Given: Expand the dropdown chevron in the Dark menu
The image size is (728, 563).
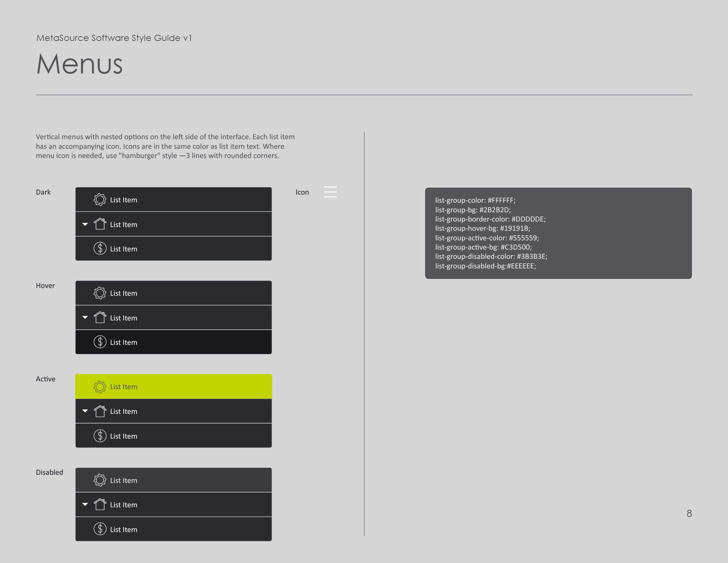Looking at the screenshot, I should point(85,224).
